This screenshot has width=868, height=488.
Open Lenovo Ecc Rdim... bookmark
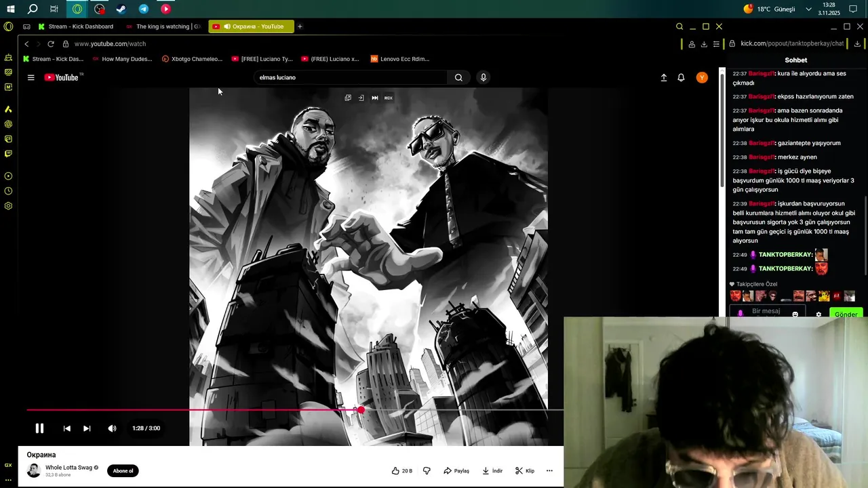click(x=399, y=59)
